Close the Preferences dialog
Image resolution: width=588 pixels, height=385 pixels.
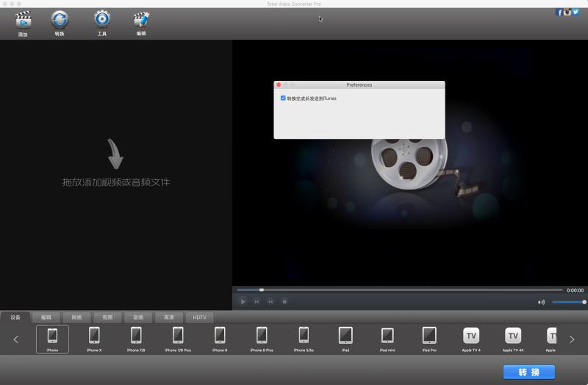click(279, 84)
